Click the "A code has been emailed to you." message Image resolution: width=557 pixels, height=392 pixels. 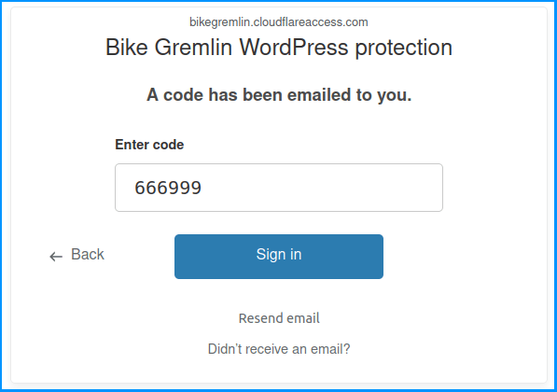click(279, 95)
